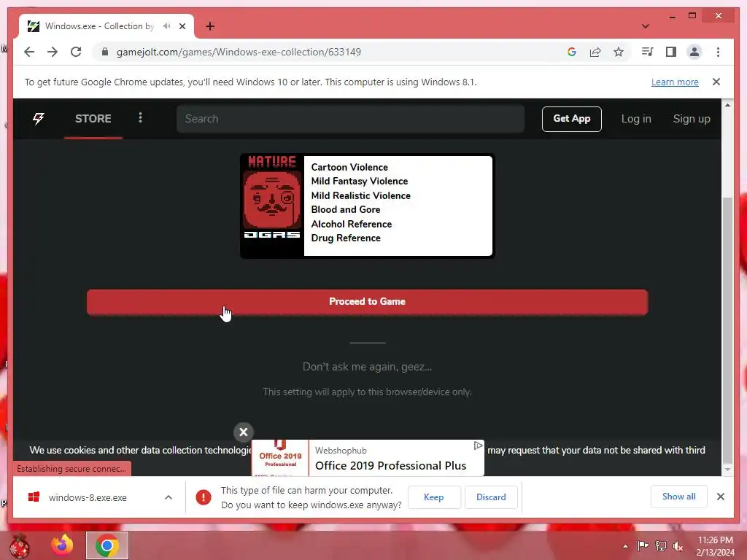Go back to the previous page
The height and width of the screenshot is (560, 747).
coord(29,52)
